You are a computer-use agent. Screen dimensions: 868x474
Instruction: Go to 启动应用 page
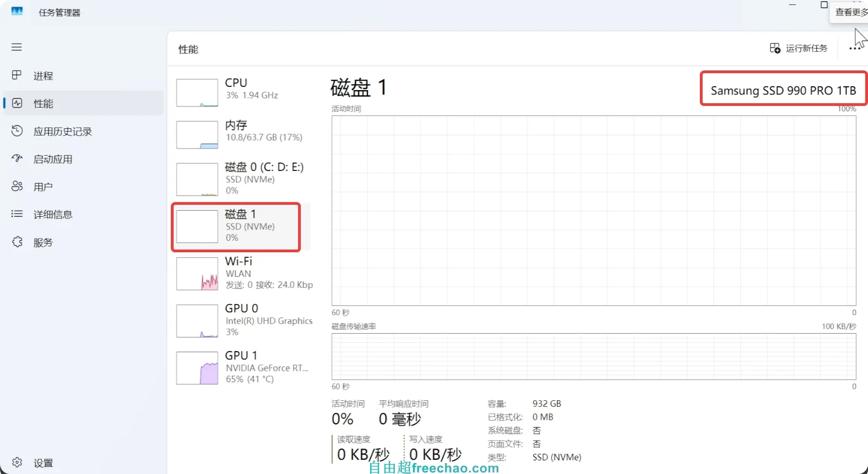click(84, 159)
